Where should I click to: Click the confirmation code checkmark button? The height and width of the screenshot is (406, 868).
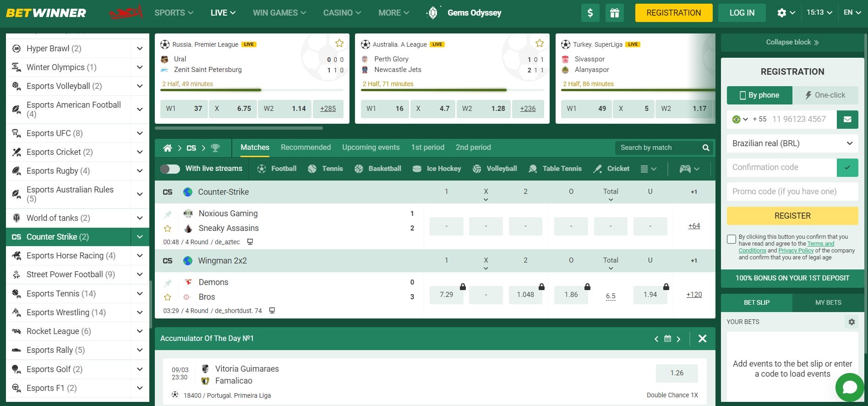click(847, 167)
